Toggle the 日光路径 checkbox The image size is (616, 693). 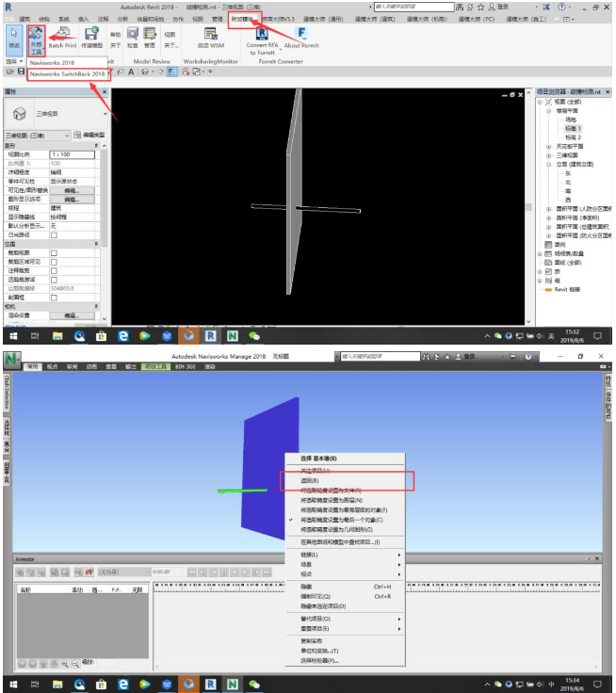pyautogui.click(x=54, y=235)
